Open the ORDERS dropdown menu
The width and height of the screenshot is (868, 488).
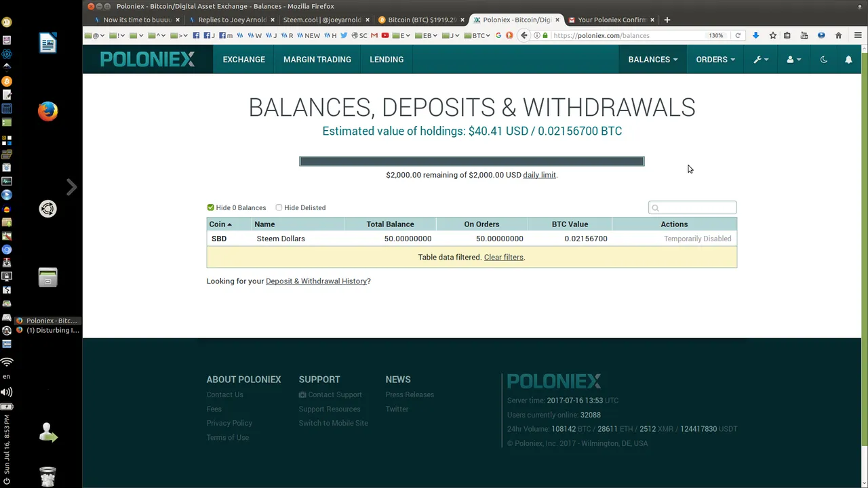click(x=715, y=60)
